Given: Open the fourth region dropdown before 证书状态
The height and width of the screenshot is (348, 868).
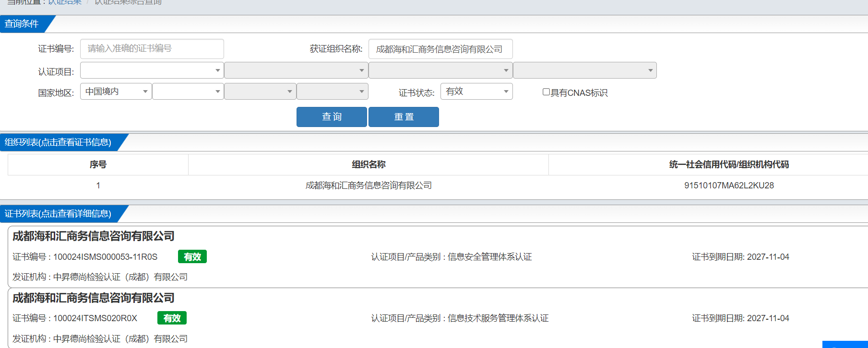Looking at the screenshot, I should coord(333,92).
